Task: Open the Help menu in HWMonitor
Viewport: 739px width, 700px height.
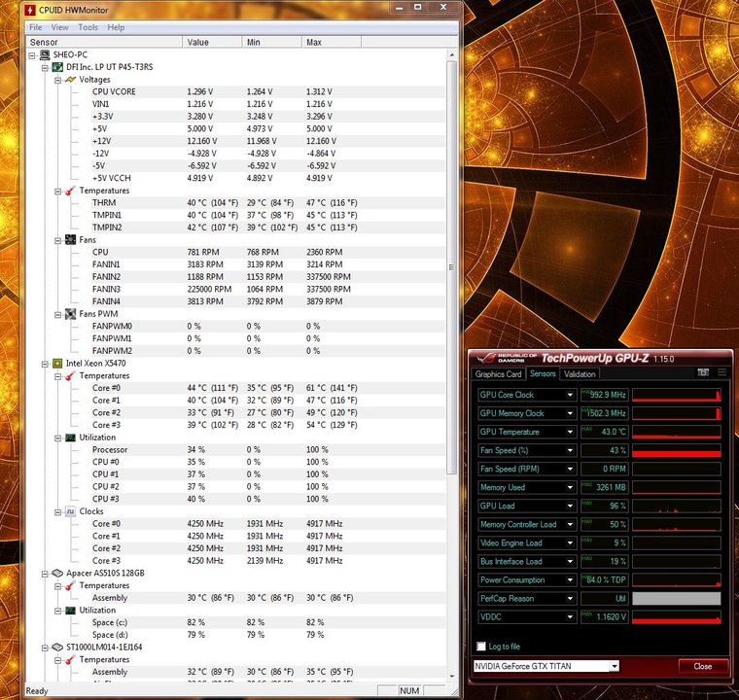Action: click(116, 27)
